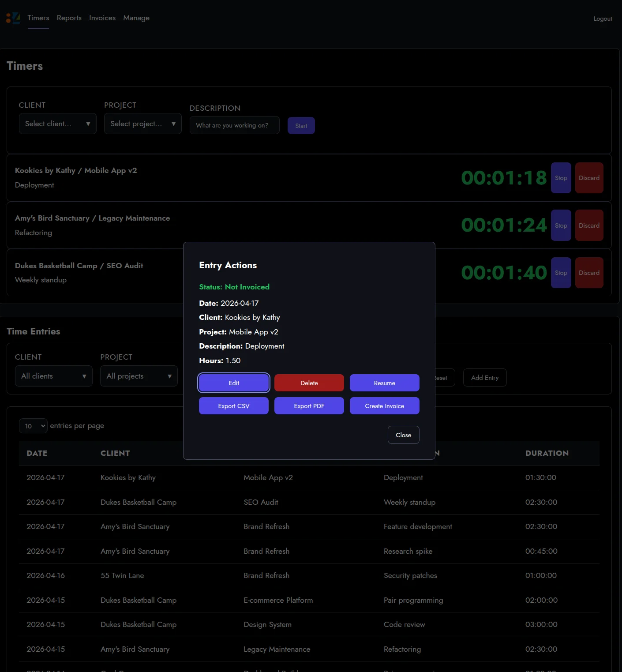Viewport: 622px width, 672px height.
Task: Expand the Select client dropdown
Action: 57,124
